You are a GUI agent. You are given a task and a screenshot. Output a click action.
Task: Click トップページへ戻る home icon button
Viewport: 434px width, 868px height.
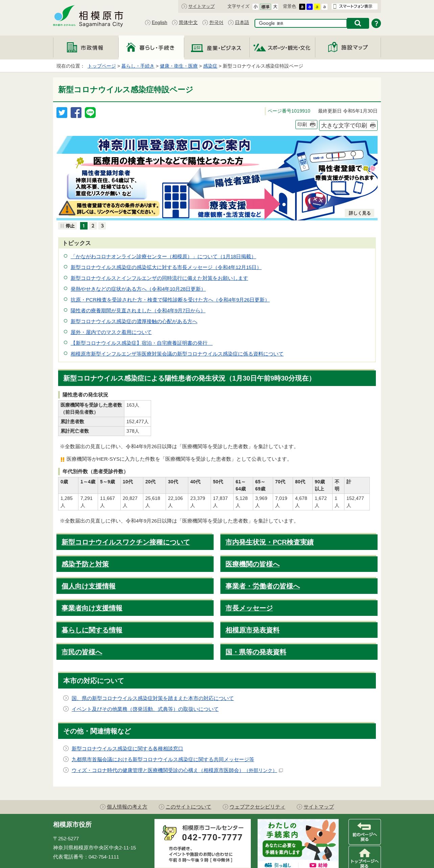(x=364, y=858)
